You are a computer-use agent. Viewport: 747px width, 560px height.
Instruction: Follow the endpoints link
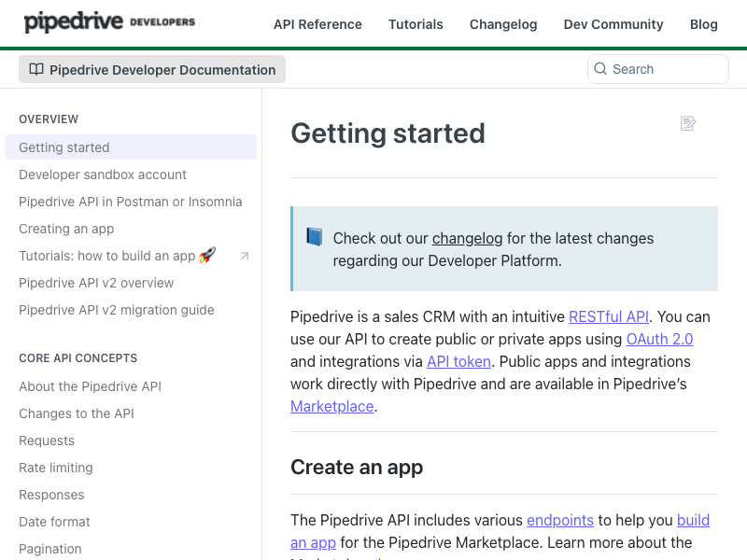(x=560, y=520)
